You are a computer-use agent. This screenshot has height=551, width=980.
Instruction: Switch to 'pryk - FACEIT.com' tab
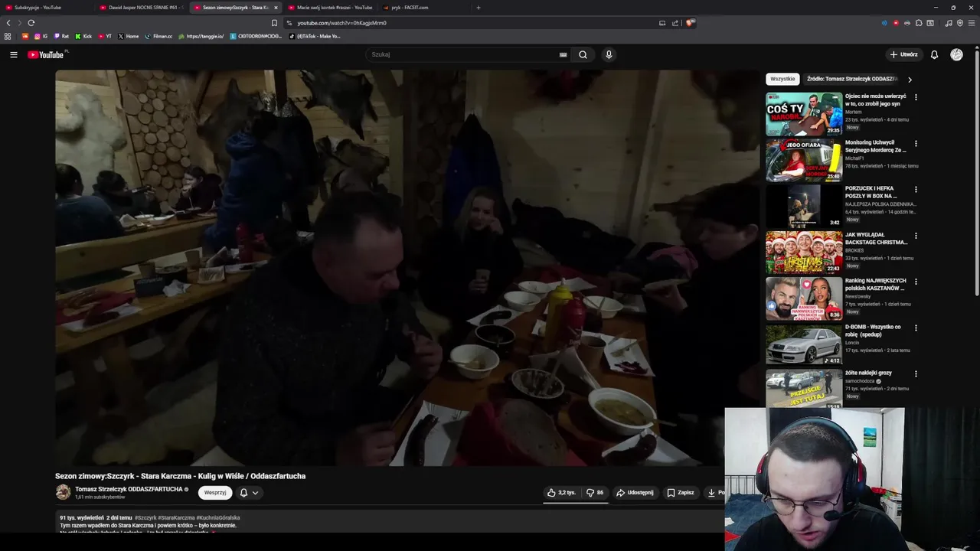pyautogui.click(x=423, y=8)
